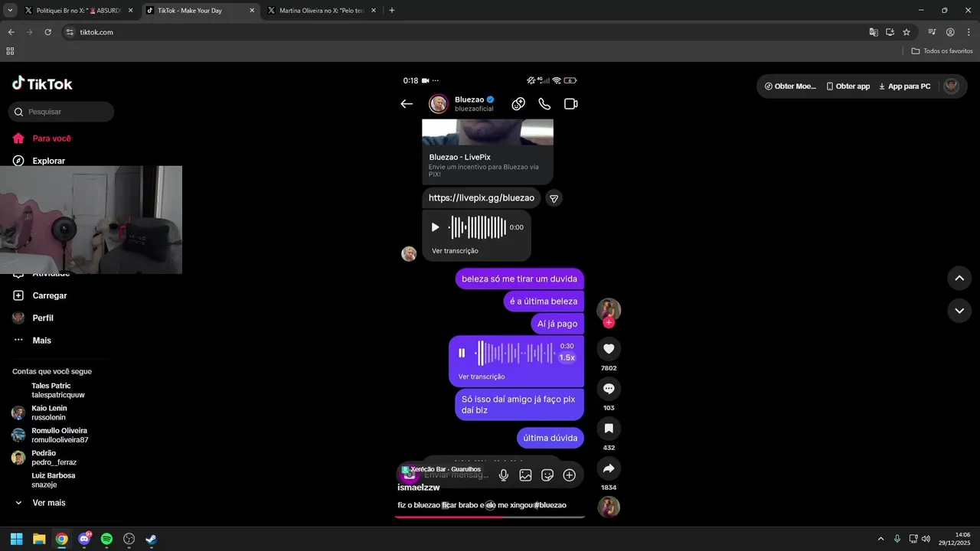Reload the TikTok page
Image resolution: width=980 pixels, height=551 pixels.
pos(47,32)
